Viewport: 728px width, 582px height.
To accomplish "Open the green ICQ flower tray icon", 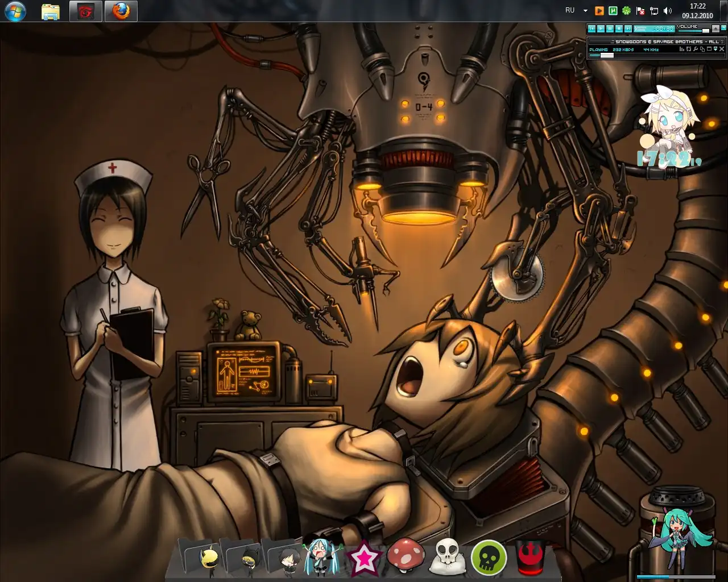I will [627, 11].
